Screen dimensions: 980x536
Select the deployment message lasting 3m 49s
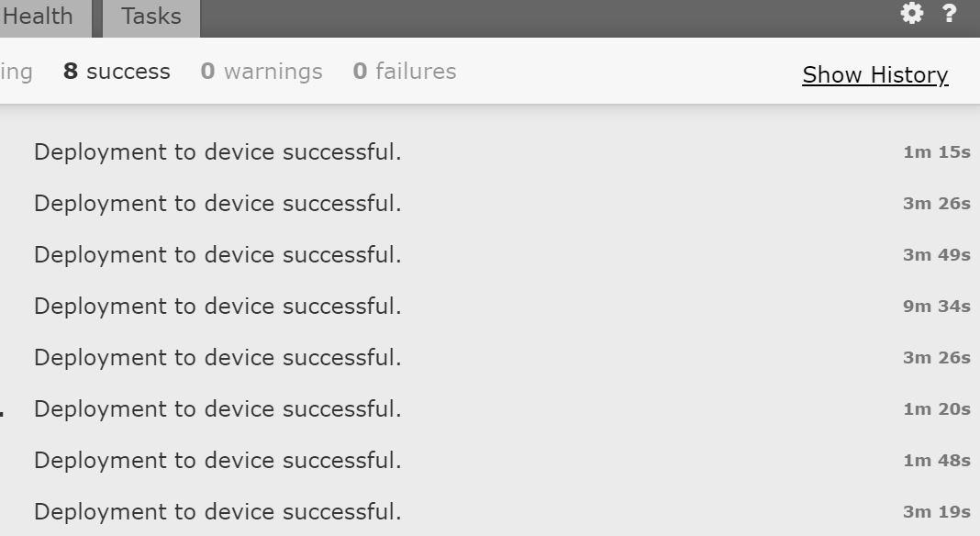point(217,255)
